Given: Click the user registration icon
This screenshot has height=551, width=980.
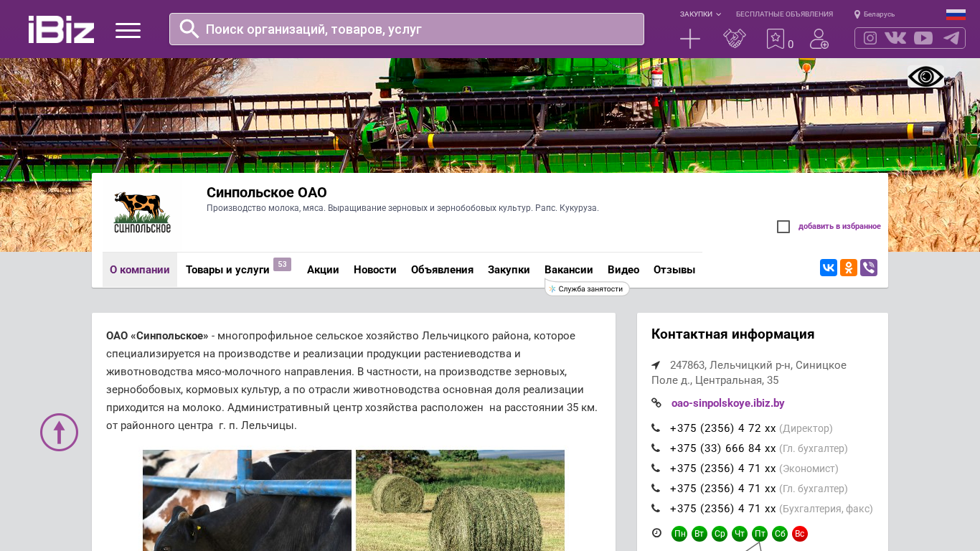Looking at the screenshot, I should [x=819, y=39].
